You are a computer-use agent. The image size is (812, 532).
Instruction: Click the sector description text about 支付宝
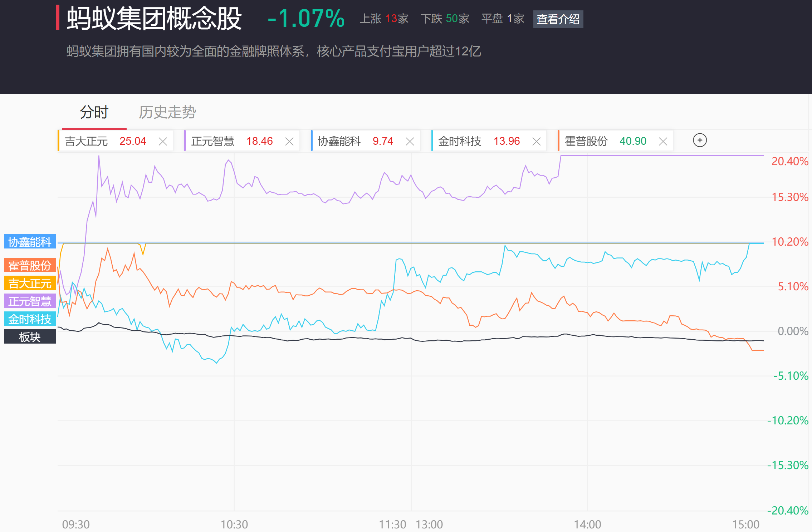[274, 51]
